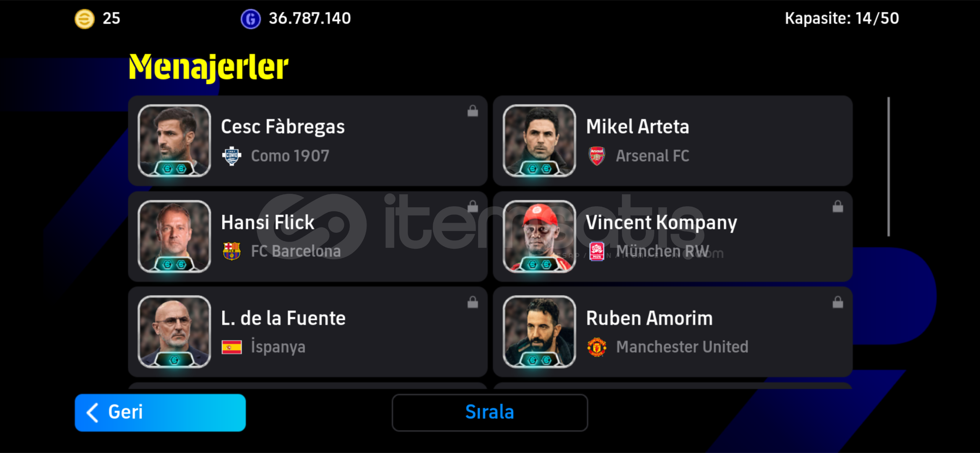The image size is (980, 453).
Task: Toggle the lock on Ruben Amorim card
Action: [838, 302]
